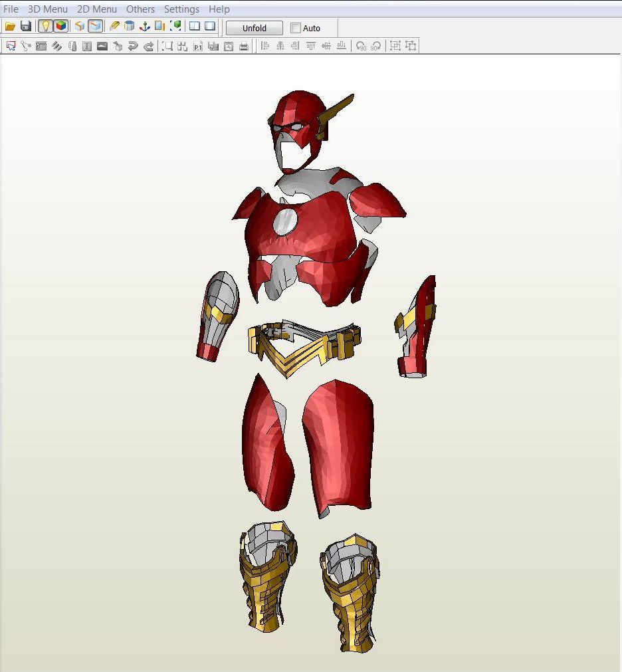Open the 2D Menu
The height and width of the screenshot is (672, 622).
click(97, 9)
